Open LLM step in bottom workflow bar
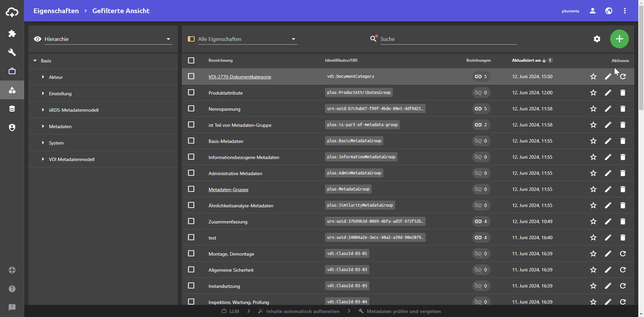Image resolution: width=644 pixels, height=317 pixels. click(x=230, y=311)
